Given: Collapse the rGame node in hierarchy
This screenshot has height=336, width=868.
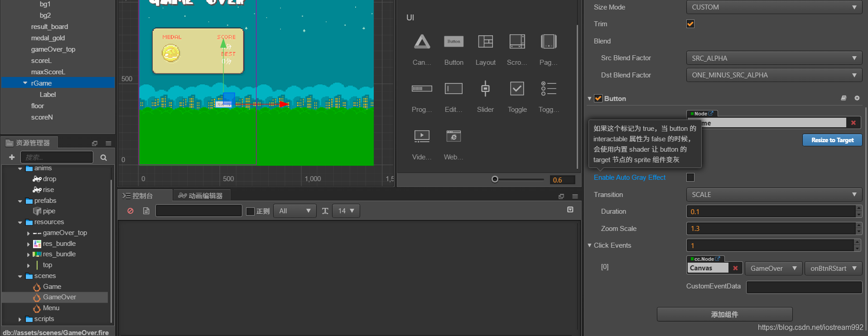Looking at the screenshot, I should (25, 83).
